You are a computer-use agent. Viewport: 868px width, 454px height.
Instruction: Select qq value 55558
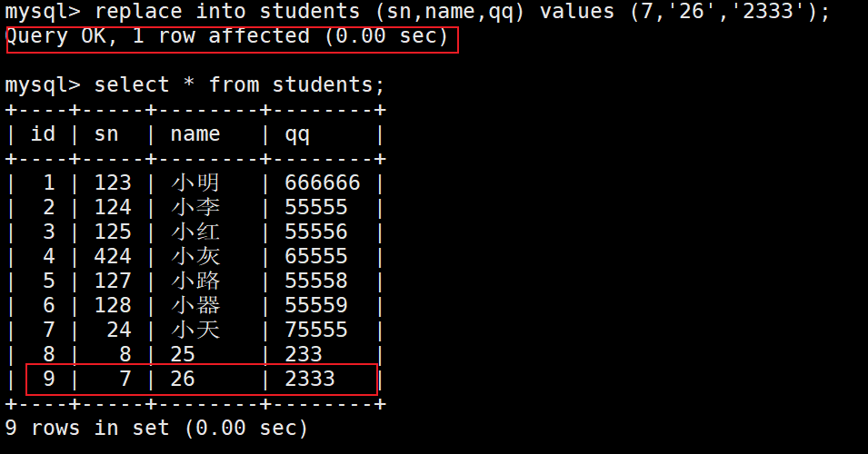(x=316, y=281)
